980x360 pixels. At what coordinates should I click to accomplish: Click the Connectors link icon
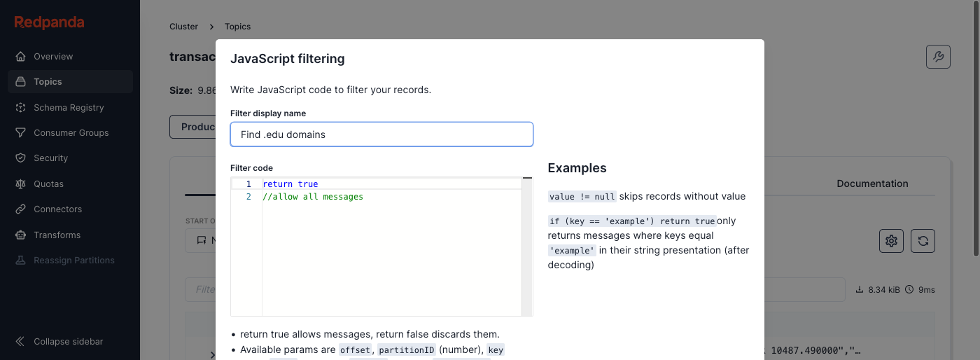tap(20, 209)
